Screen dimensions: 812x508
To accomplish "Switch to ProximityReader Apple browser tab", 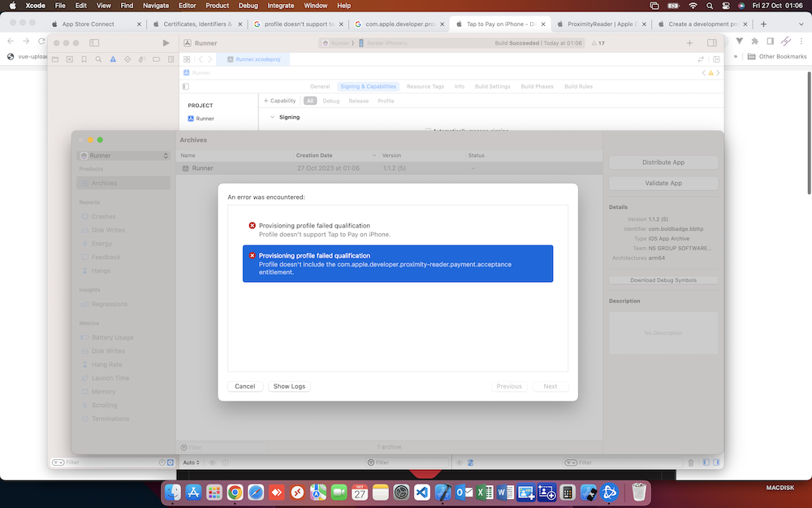I will (603, 24).
